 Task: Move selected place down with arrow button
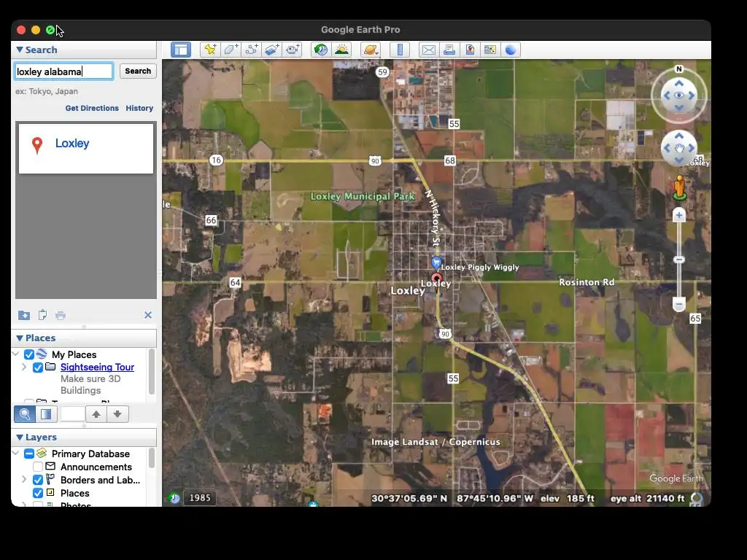(x=117, y=414)
